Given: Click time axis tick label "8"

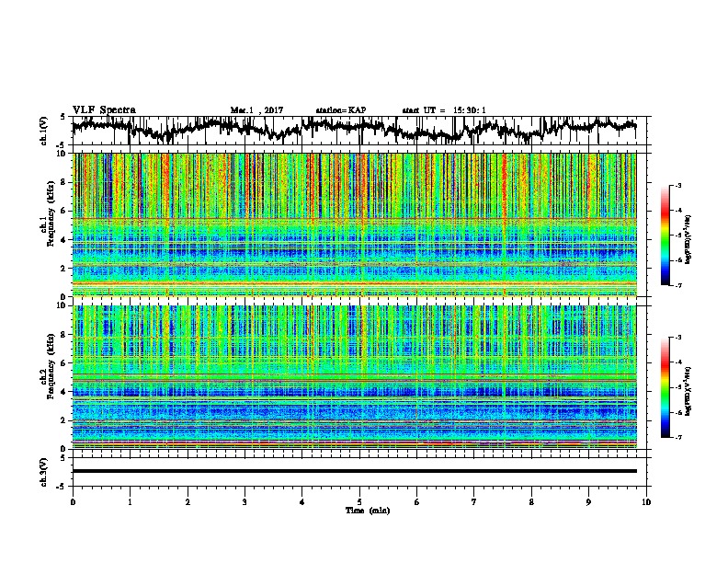Looking at the screenshot, I should pyautogui.click(x=531, y=502).
